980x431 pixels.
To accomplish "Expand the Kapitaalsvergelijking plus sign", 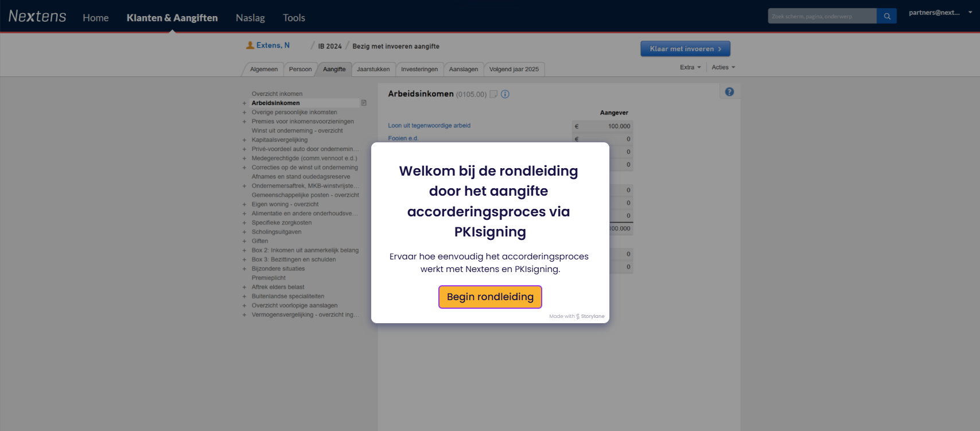I will (244, 140).
